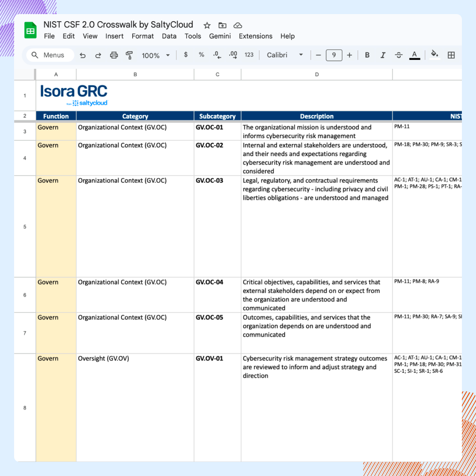This screenshot has height=476, width=476.
Task: Increase font size with plus button
Action: tap(350, 55)
